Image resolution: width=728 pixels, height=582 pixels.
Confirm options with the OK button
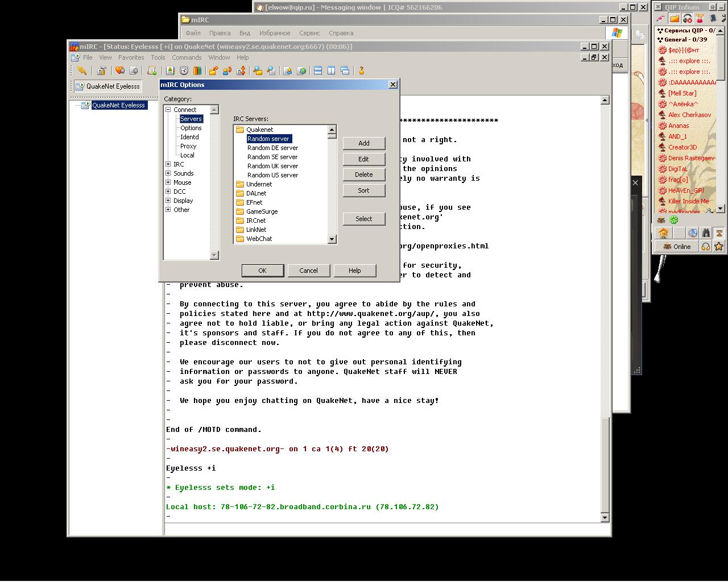[262, 271]
